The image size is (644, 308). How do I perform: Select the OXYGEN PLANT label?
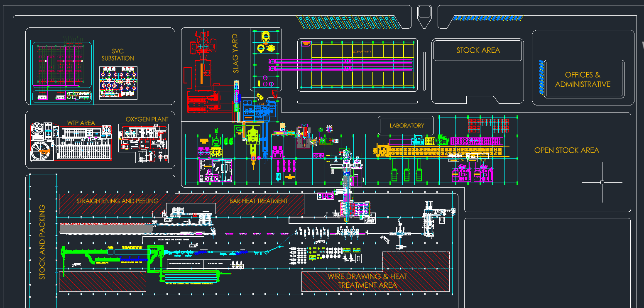click(x=147, y=119)
